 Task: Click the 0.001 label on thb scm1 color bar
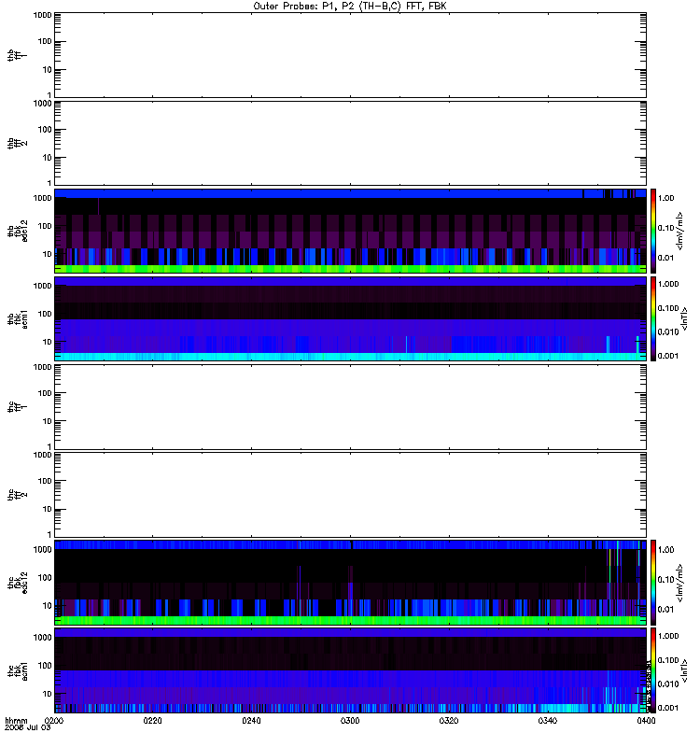tap(668, 356)
